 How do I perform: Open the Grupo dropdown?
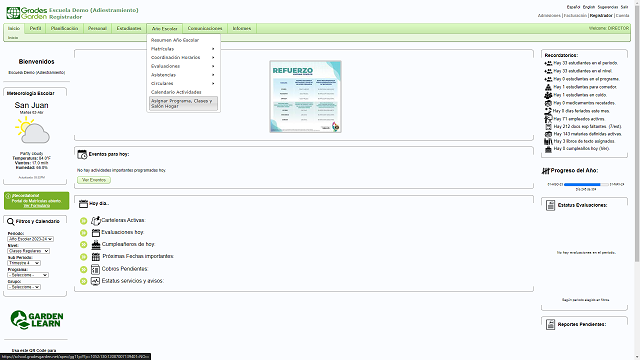(24, 287)
